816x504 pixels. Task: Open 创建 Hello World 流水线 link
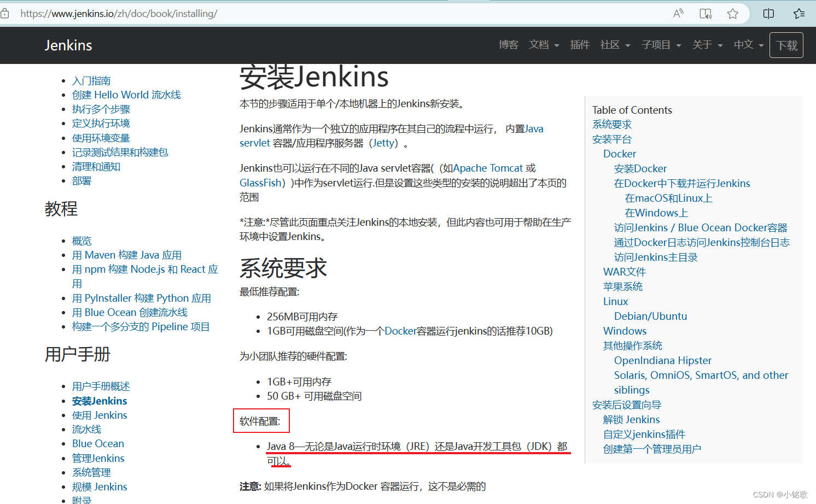coord(126,95)
